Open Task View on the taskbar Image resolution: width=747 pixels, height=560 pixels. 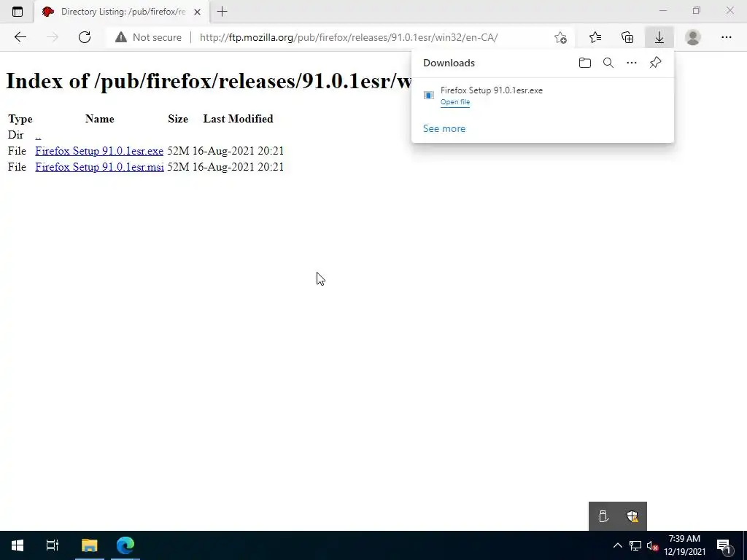pyautogui.click(x=53, y=545)
